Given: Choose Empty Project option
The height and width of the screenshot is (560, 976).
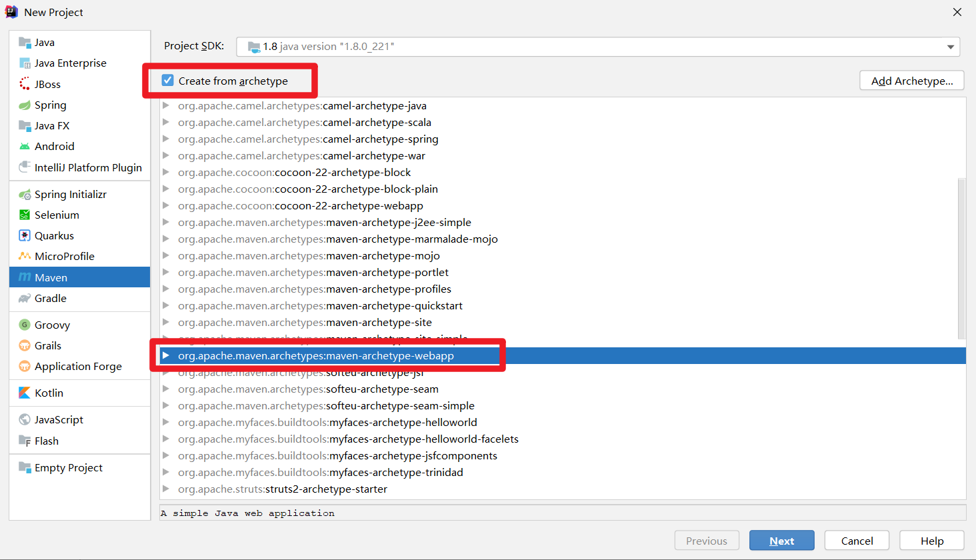Looking at the screenshot, I should (x=80, y=468).
